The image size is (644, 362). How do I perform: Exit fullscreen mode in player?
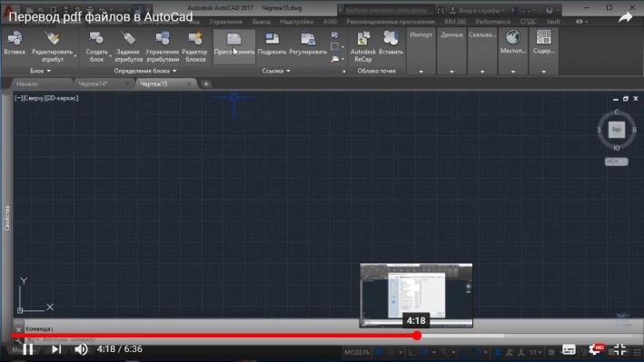click(619, 349)
